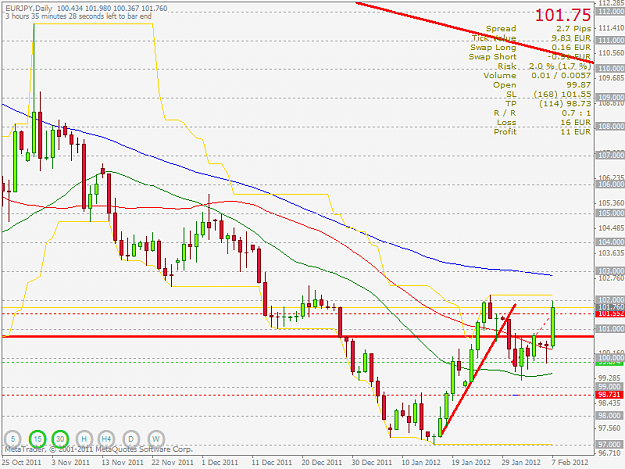
Task: Select the rising red trendline on January candles
Action: (479, 369)
